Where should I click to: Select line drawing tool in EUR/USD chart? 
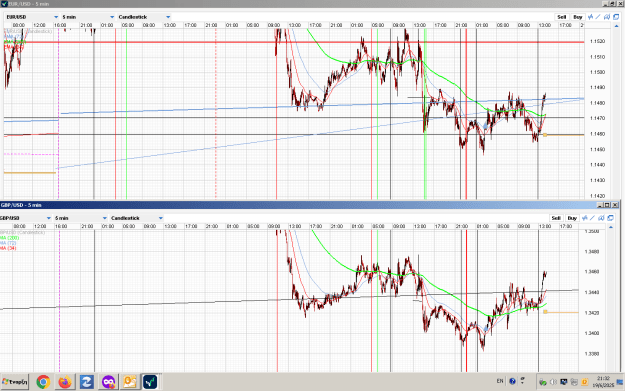pos(598,17)
